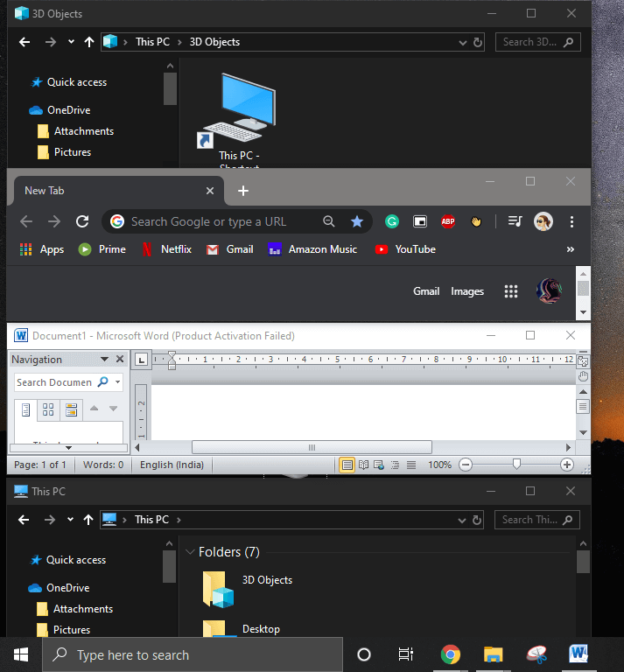Viewport: 624px width, 672px height.
Task: Reload the page in Chrome
Action: tap(82, 222)
